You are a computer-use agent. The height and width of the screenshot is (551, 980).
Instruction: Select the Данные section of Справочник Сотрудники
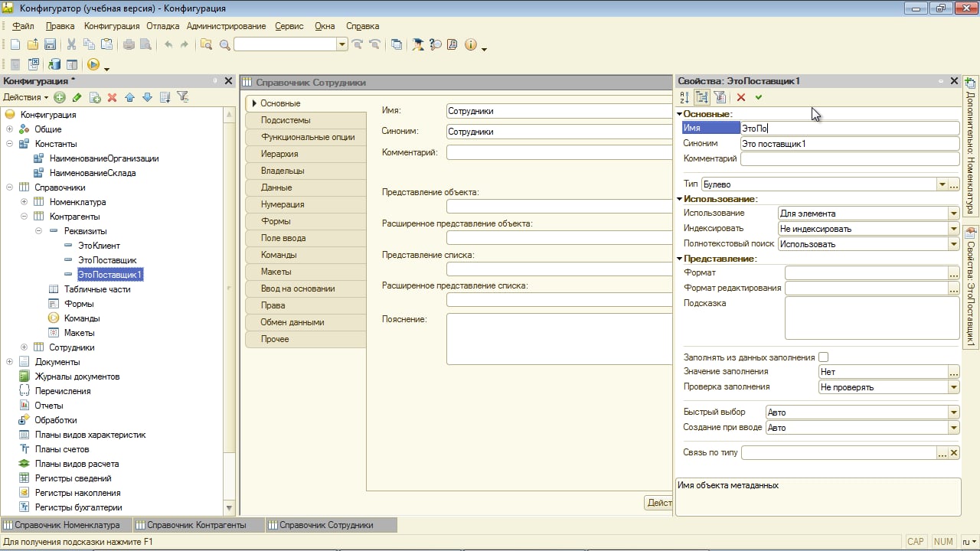click(x=276, y=187)
